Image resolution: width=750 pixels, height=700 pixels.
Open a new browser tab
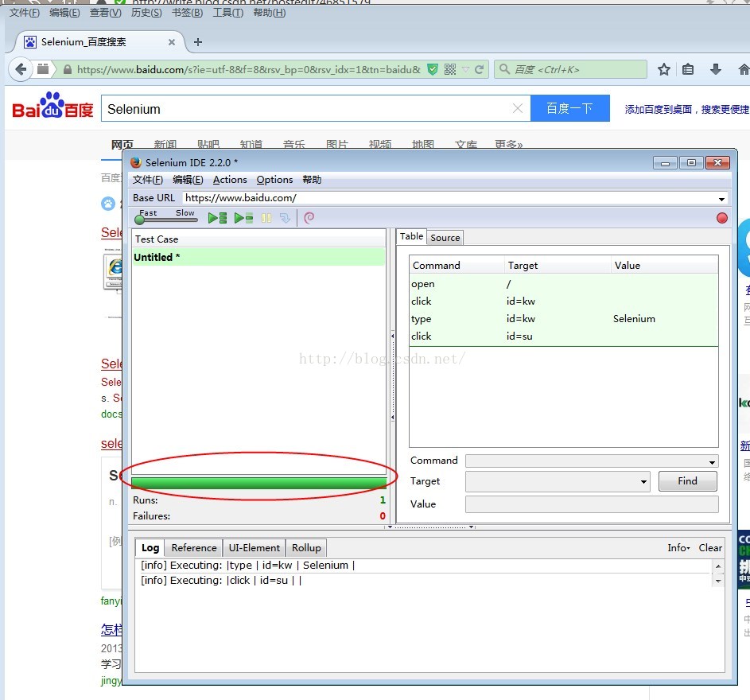(197, 43)
